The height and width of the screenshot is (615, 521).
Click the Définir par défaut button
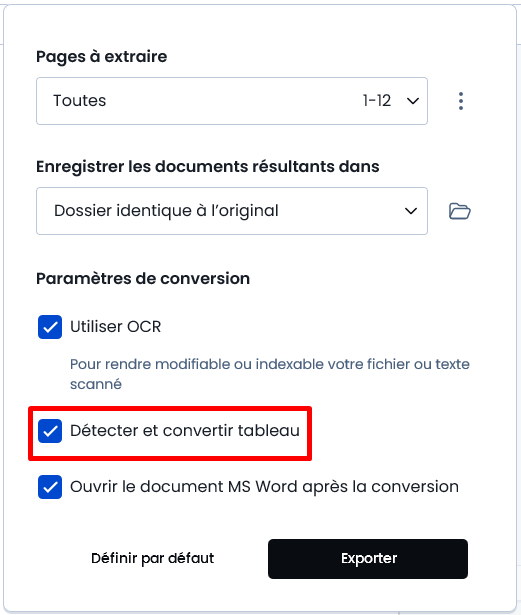153,559
